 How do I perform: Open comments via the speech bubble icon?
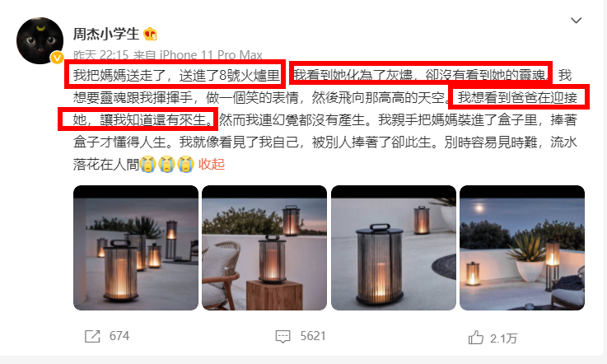click(x=282, y=336)
